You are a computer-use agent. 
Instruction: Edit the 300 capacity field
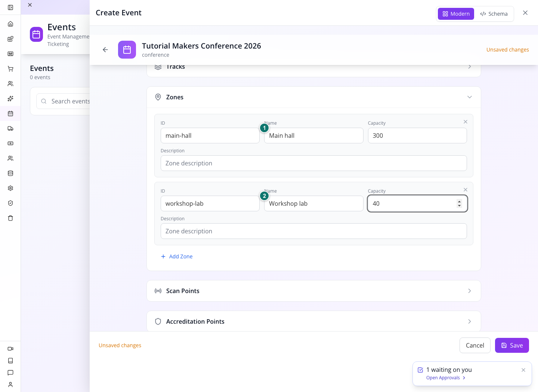[417, 136]
